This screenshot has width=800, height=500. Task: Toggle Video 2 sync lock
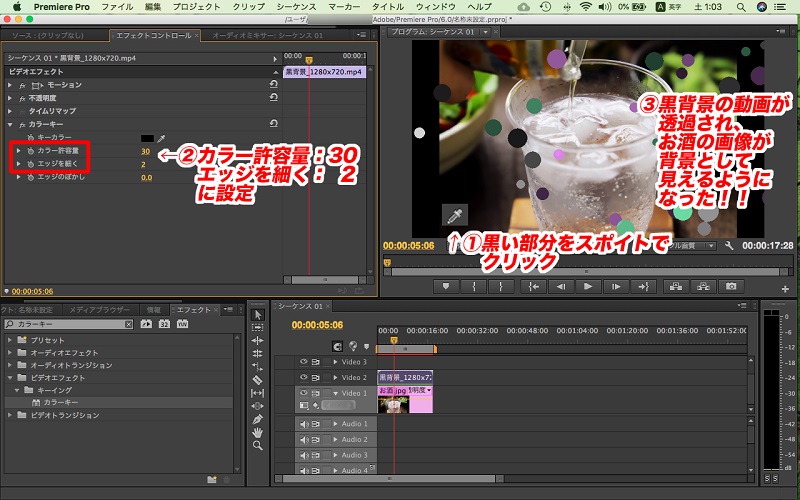315,377
